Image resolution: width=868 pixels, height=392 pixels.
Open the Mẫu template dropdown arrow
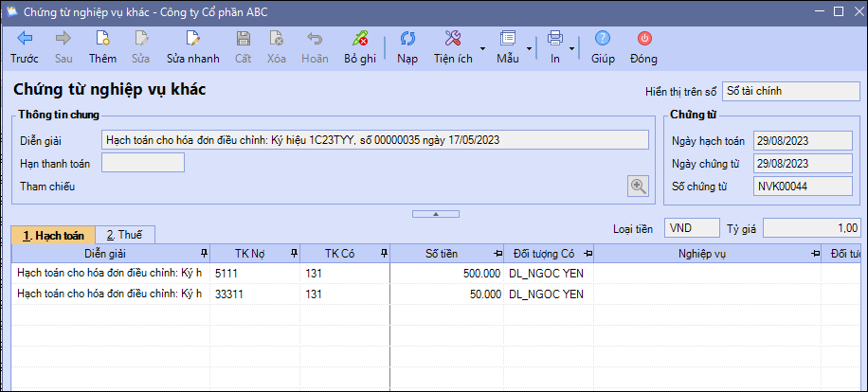point(528,46)
